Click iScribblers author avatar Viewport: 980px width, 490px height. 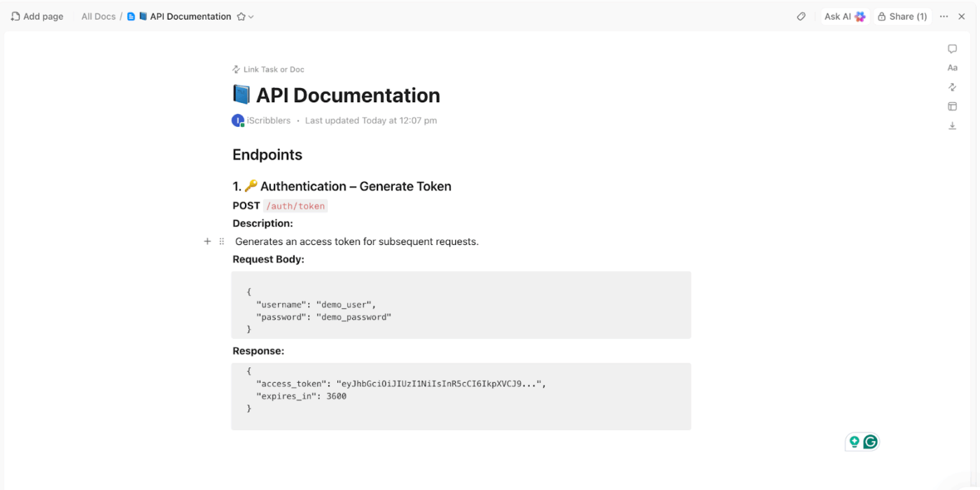pos(238,120)
